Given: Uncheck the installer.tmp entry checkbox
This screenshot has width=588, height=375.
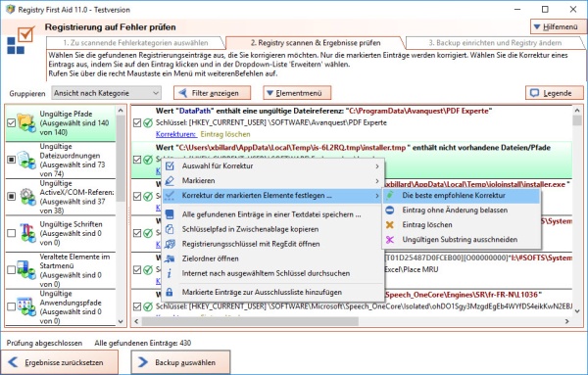Looking at the screenshot, I should 137,160.
